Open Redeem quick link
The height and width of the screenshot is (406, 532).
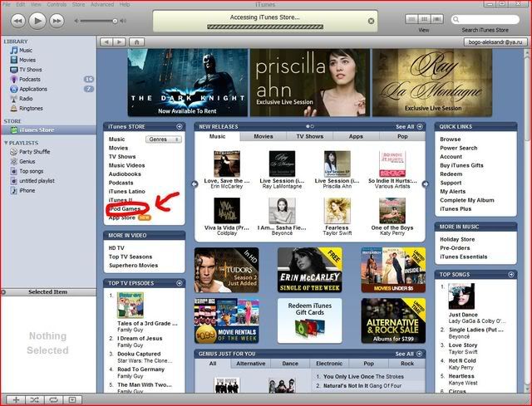[x=451, y=174]
